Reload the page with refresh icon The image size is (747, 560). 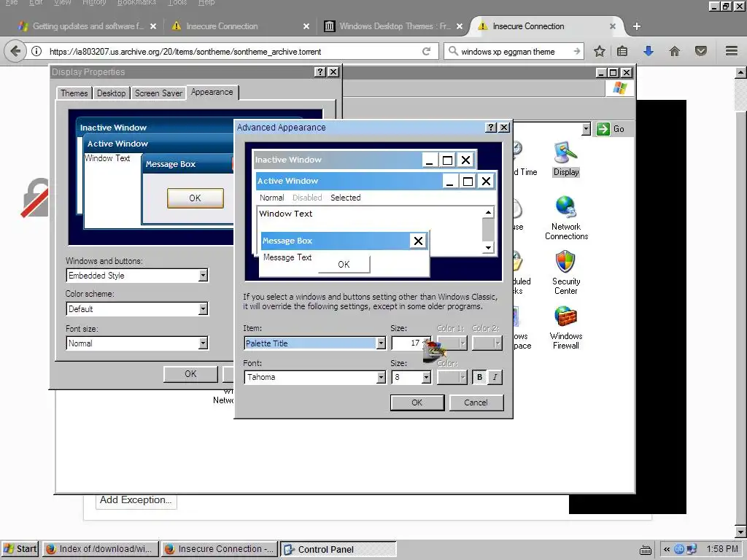426,52
